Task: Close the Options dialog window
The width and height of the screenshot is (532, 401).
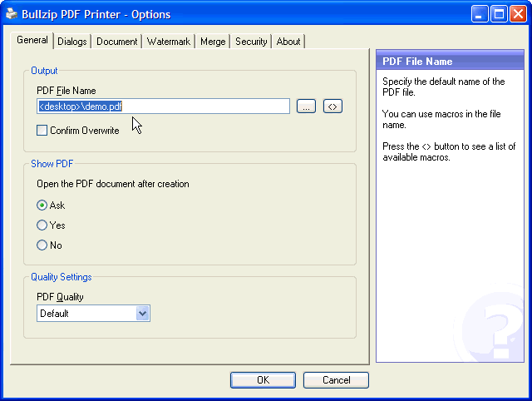Action: pyautogui.click(x=517, y=14)
